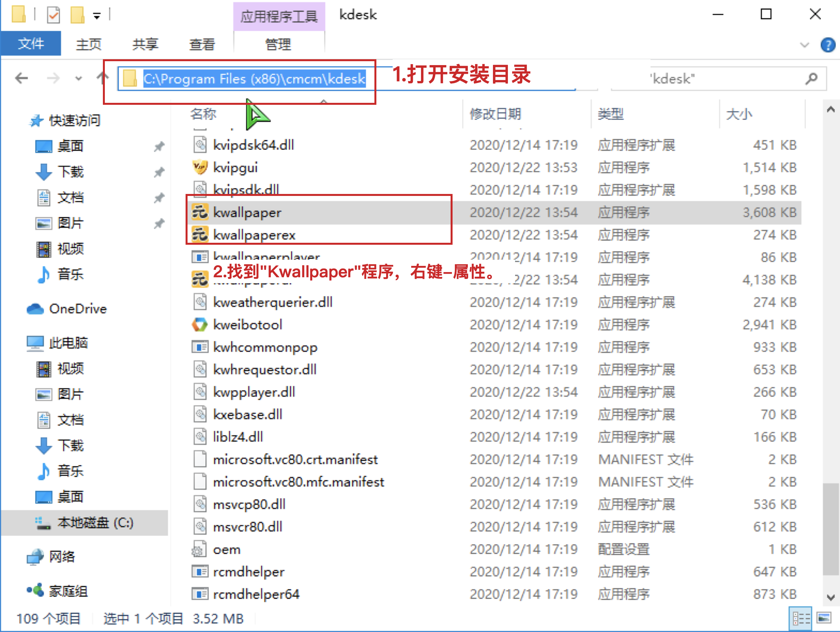
Task: Open the Help question mark icon
Action: [828, 45]
